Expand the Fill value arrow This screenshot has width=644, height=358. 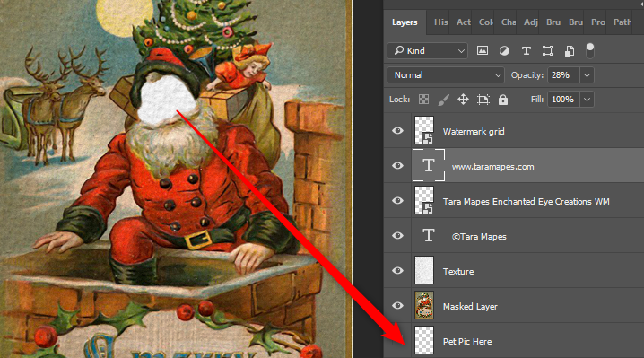(x=587, y=100)
